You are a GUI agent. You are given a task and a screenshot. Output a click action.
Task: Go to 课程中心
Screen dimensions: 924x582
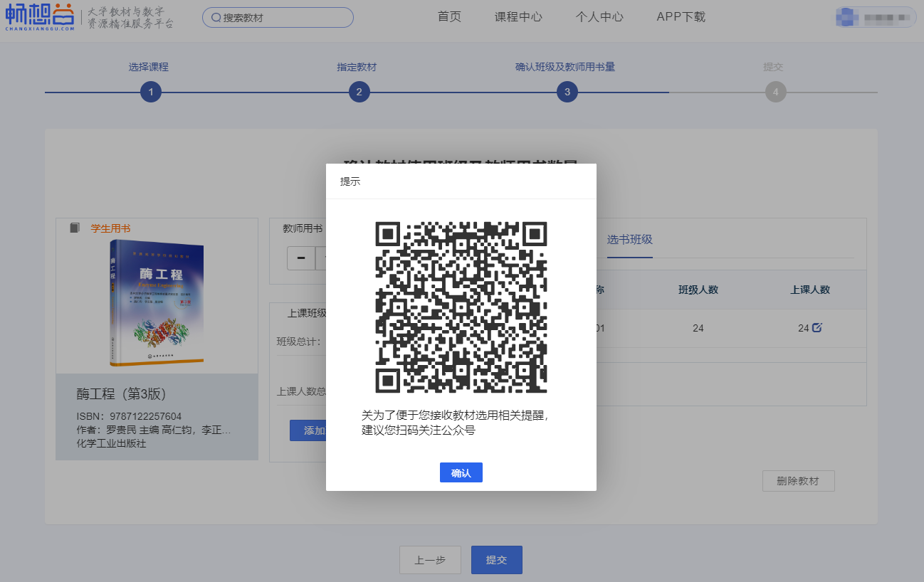coord(518,17)
